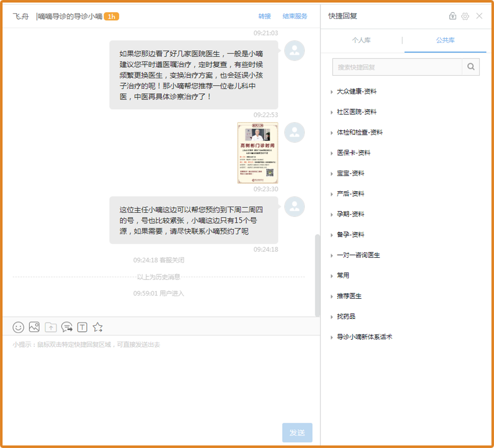
Task: Expand the 推荐医生 category
Action: click(349, 296)
